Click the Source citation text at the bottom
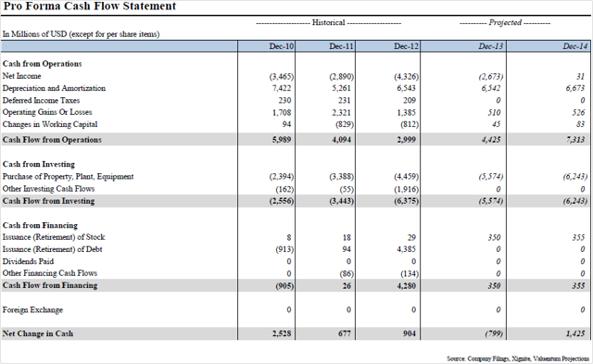 point(518,358)
